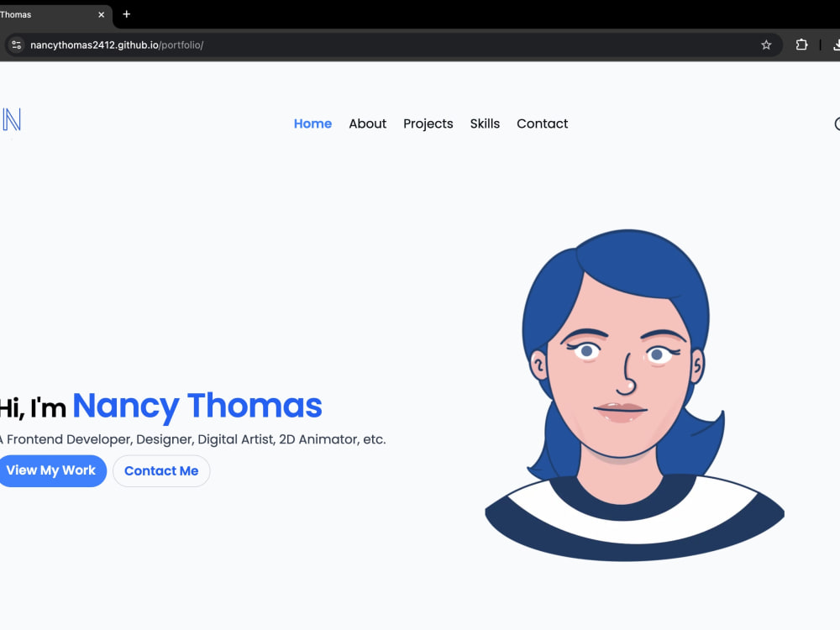Click the Frontend Developer tagline text
Image resolution: width=840 pixels, height=630 pixels.
point(193,440)
